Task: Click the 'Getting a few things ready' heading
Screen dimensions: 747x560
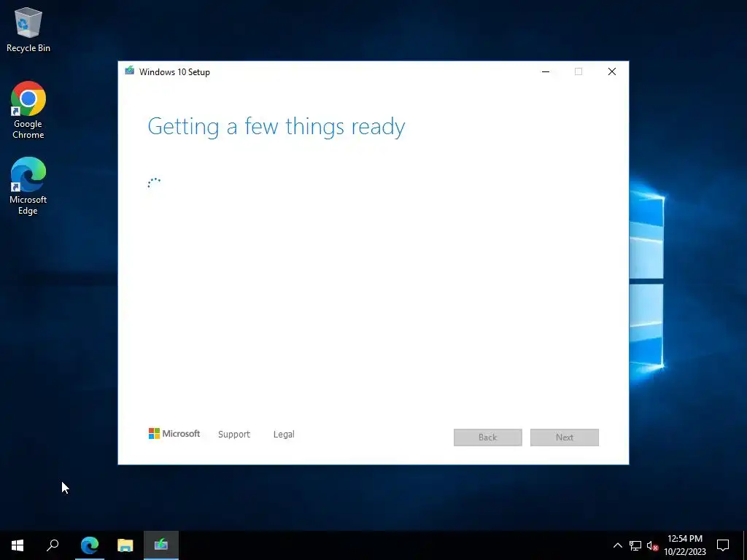Action: (276, 127)
